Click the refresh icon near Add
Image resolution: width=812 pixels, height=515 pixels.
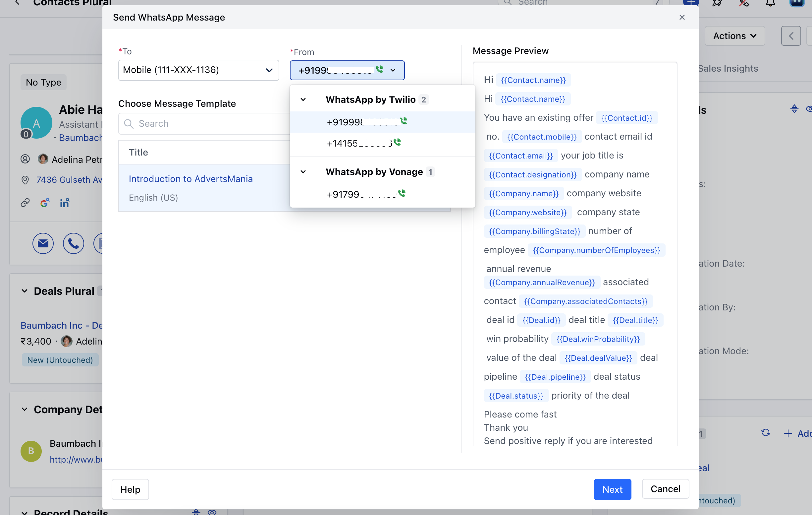[x=765, y=433]
